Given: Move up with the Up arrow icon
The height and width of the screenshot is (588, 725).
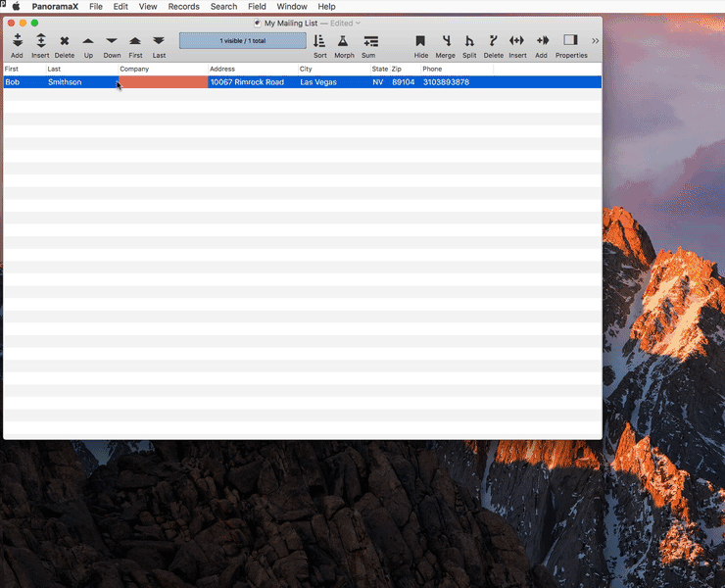Looking at the screenshot, I should 88,41.
